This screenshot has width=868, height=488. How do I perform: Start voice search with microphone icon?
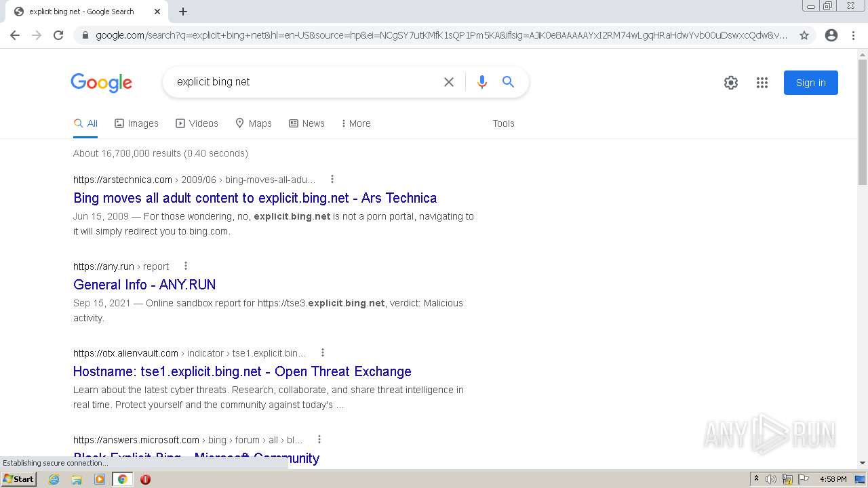(x=482, y=82)
